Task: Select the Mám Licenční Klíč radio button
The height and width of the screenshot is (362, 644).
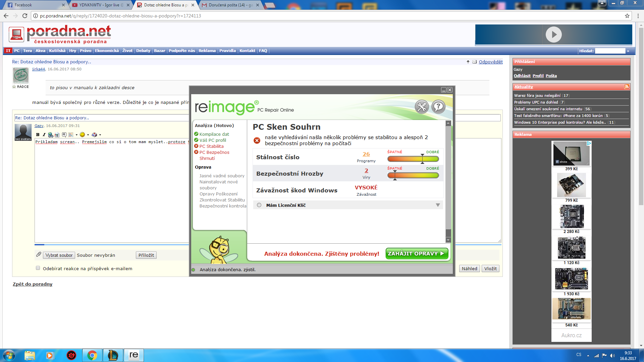Action: click(x=259, y=205)
